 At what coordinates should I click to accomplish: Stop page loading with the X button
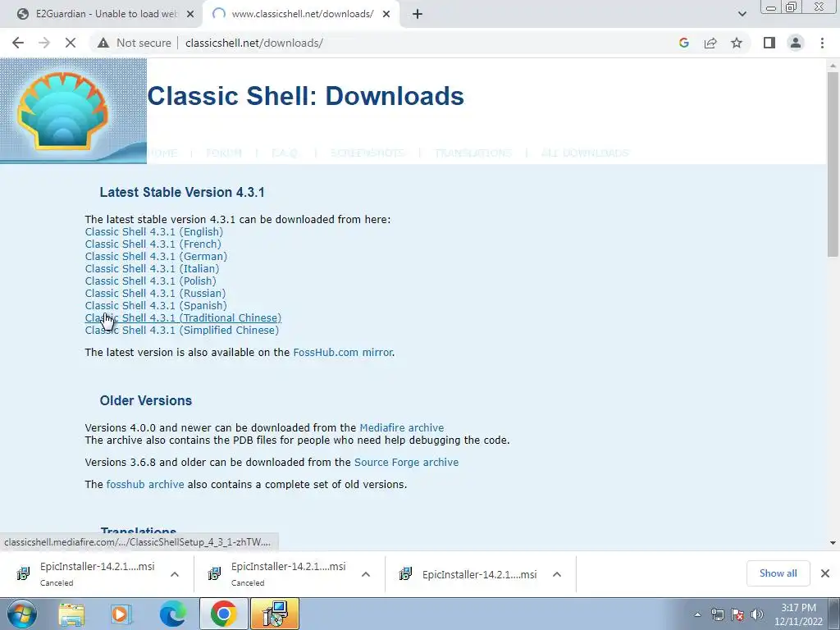tap(71, 43)
